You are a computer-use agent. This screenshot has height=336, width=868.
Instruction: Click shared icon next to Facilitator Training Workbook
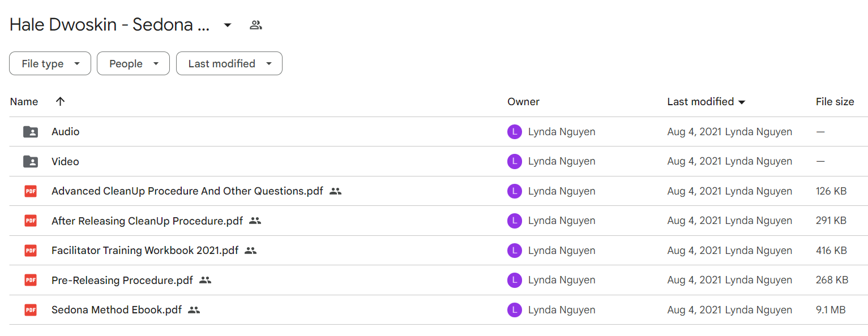pos(251,251)
